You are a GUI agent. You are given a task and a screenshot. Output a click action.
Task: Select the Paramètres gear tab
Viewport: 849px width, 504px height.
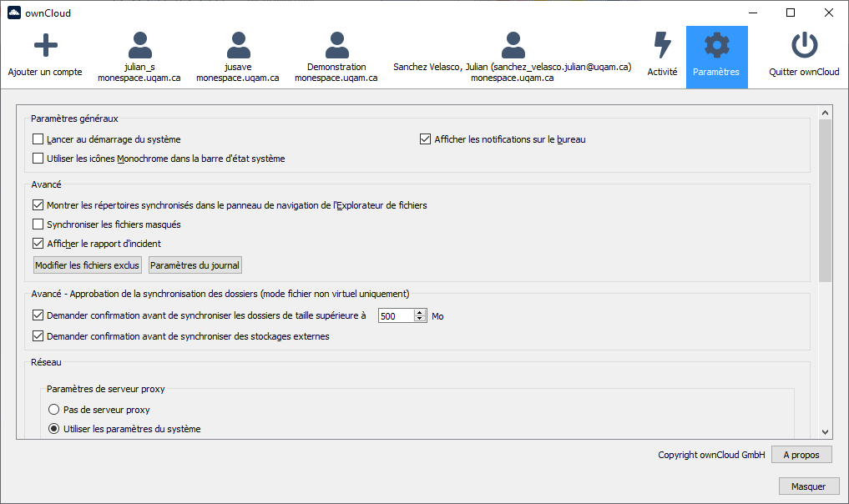[x=716, y=58]
